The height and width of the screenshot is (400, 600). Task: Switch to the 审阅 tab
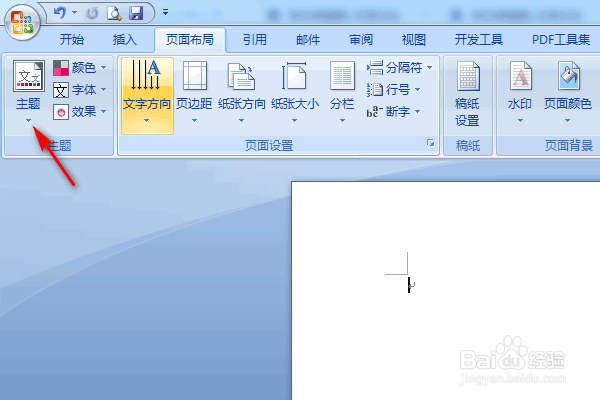[x=361, y=39]
